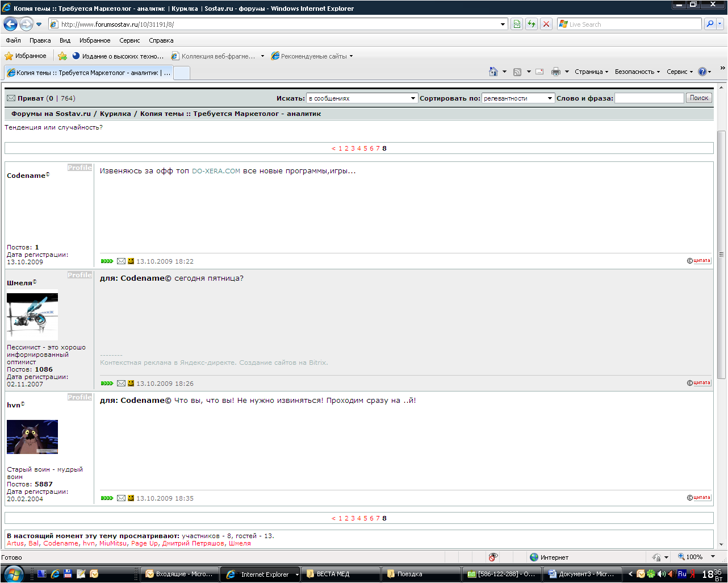Viewport: 728px width, 583px height.
Task: Click the Print icon in command bar
Action: click(556, 72)
